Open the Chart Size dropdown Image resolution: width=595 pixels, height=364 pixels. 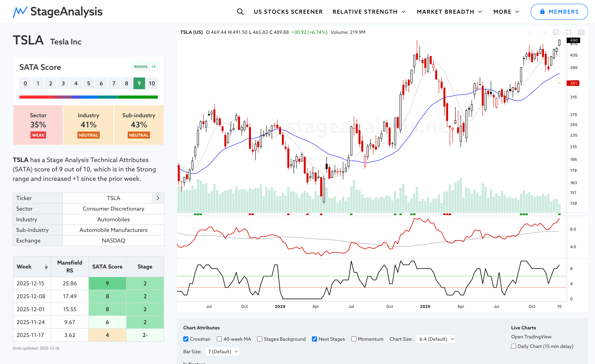[x=436, y=339]
